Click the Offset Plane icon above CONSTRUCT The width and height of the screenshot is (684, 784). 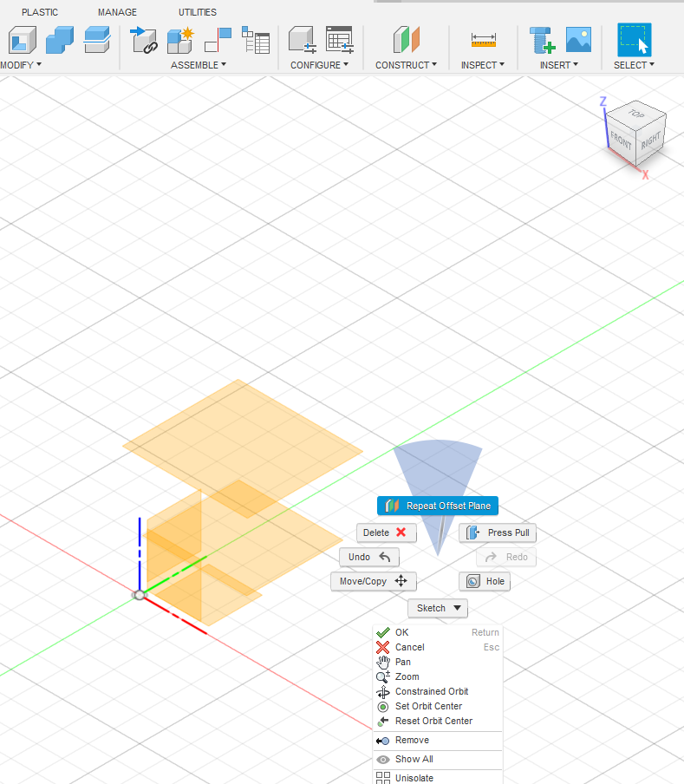click(406, 40)
